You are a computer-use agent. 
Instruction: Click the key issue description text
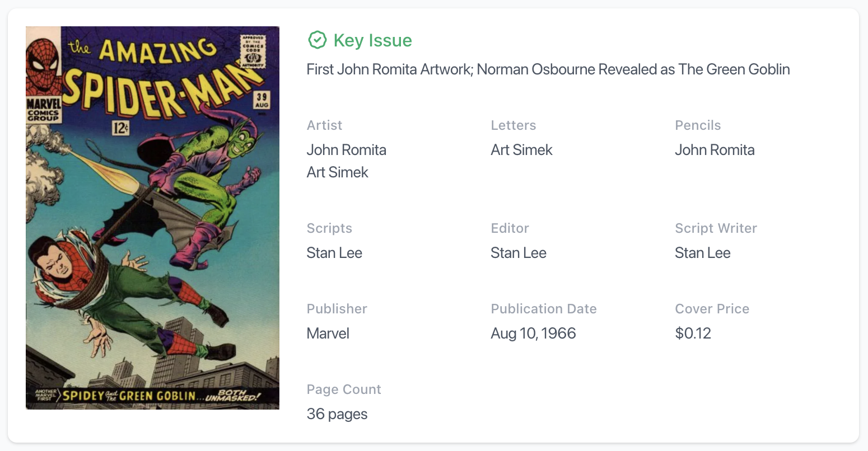(x=548, y=69)
